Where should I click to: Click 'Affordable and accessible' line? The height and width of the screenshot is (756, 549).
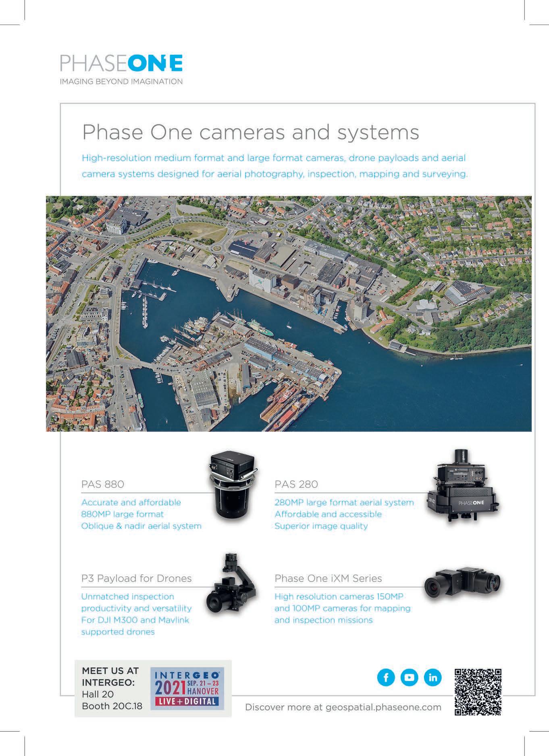[328, 514]
